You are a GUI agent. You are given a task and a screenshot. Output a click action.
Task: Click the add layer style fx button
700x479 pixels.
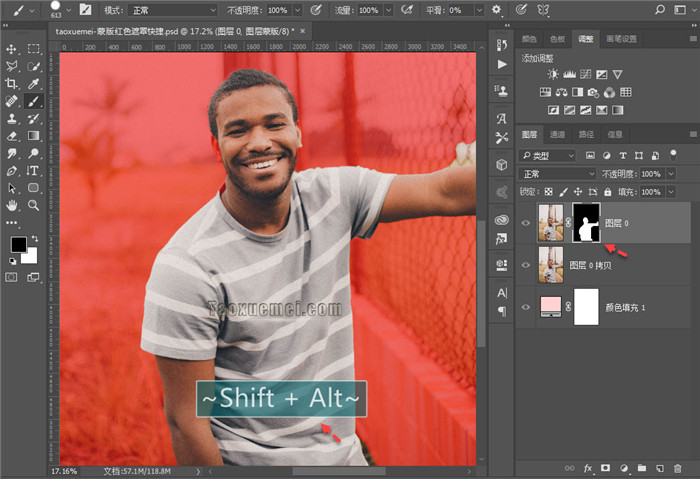(x=588, y=467)
